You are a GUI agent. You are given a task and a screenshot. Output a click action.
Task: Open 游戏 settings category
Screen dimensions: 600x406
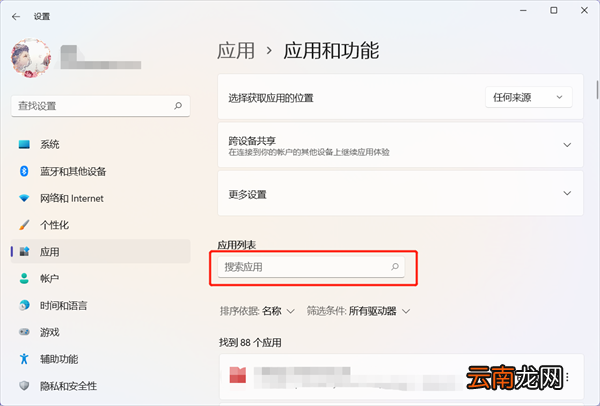click(x=101, y=332)
